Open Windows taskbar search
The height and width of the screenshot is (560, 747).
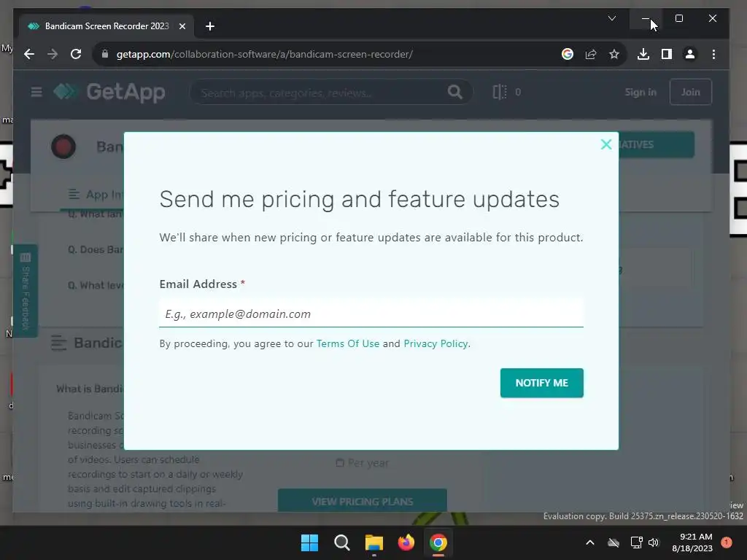pos(341,542)
